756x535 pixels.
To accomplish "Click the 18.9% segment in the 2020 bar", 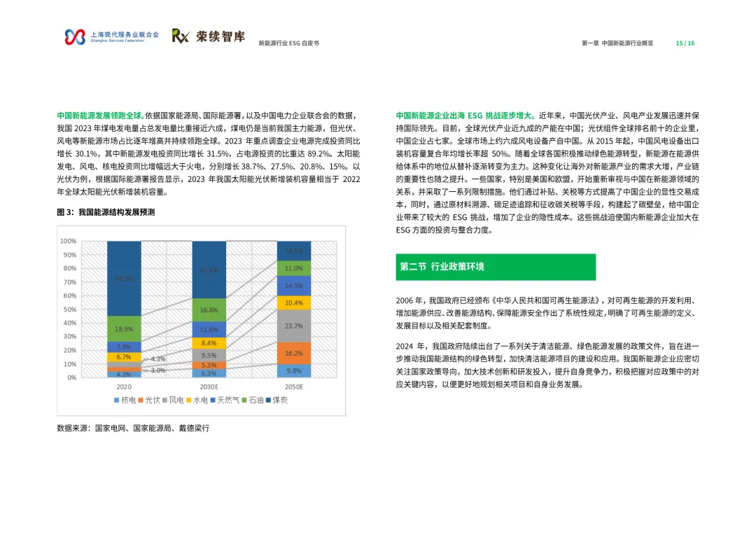I will (x=124, y=329).
